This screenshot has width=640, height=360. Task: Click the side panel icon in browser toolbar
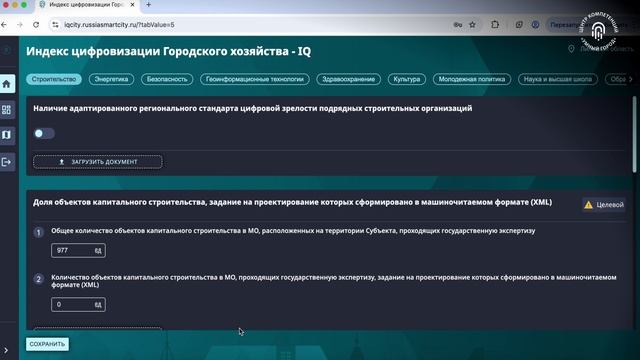tap(519, 25)
